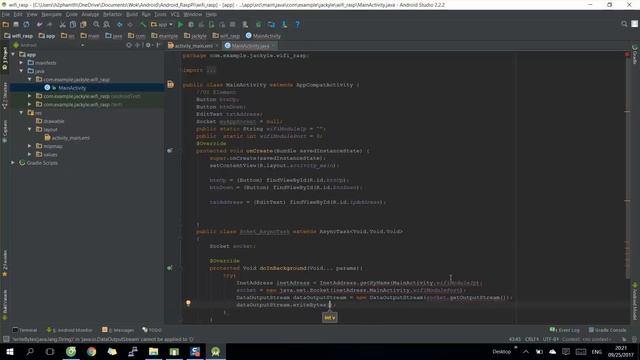
Task: Click the Search Everywhere magnifier icon
Action: pyautogui.click(x=624, y=24)
